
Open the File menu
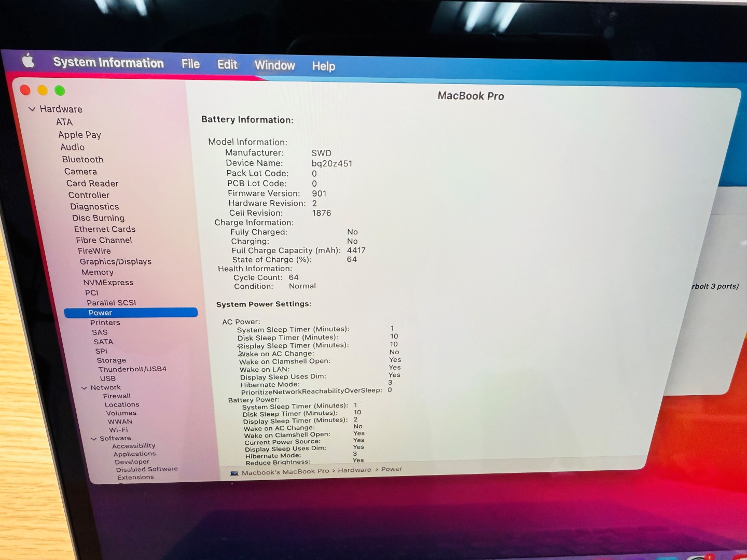click(190, 64)
